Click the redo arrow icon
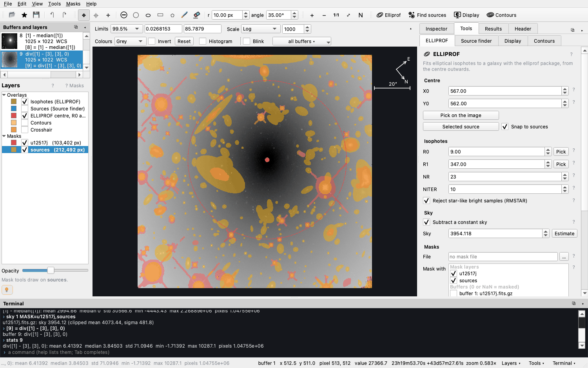 (64, 15)
